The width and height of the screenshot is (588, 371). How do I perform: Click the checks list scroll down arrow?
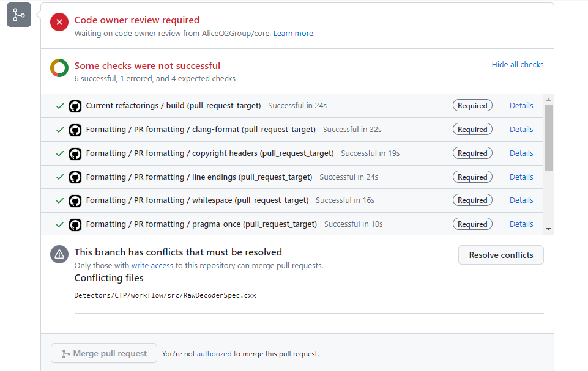(x=548, y=229)
